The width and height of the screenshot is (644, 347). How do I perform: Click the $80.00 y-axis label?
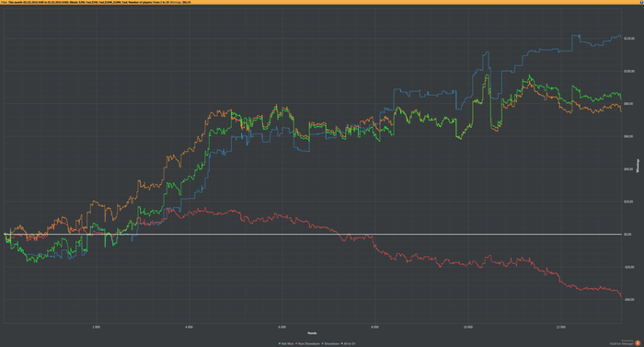tap(628, 104)
